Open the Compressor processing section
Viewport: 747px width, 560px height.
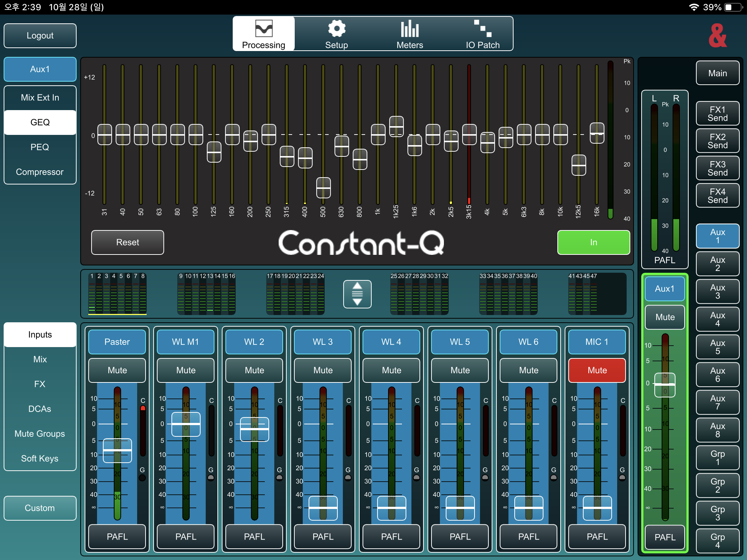(40, 172)
